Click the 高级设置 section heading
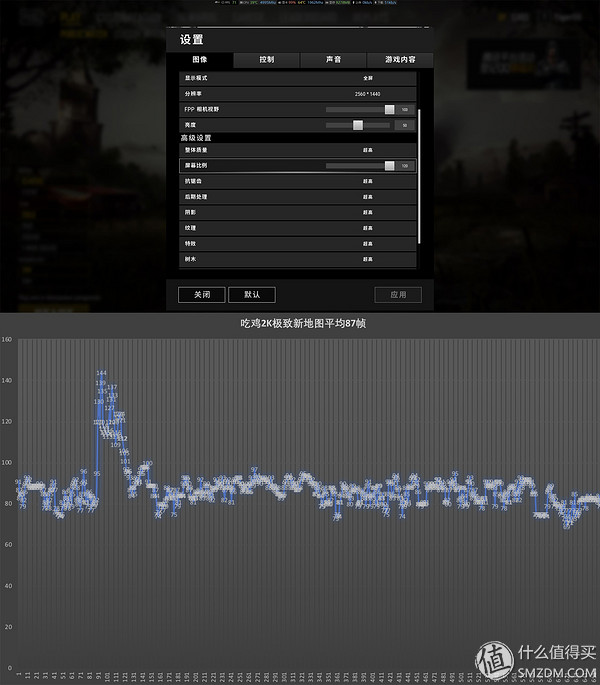Viewport: 600px width, 685px height. coord(196,138)
